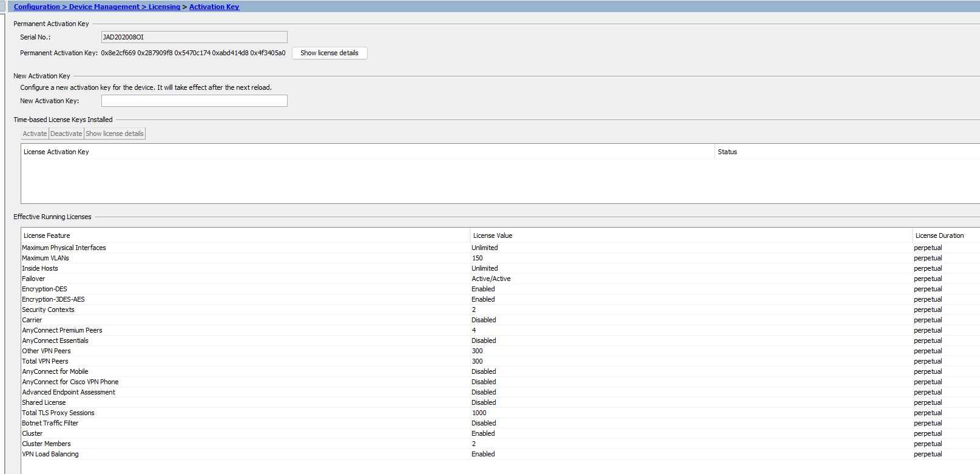Sort by License Value column header
The width and height of the screenshot is (980, 474).
691,235
